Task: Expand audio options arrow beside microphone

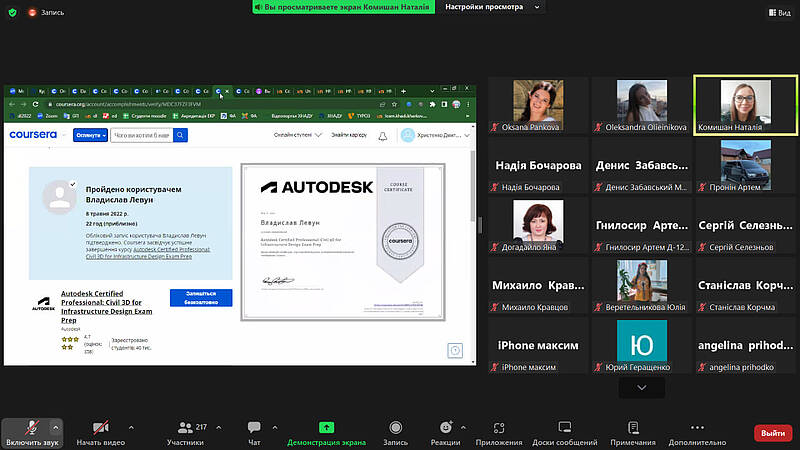Action: (x=56, y=428)
